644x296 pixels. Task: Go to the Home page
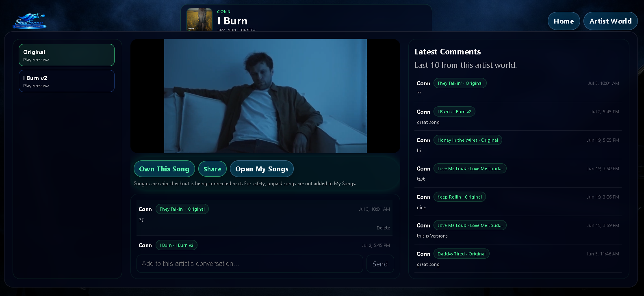click(x=564, y=21)
